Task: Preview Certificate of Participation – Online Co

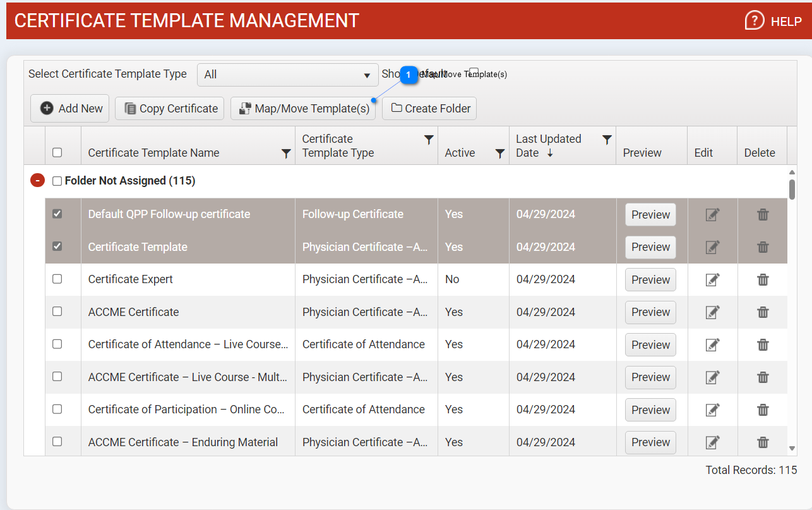Action: (x=650, y=410)
